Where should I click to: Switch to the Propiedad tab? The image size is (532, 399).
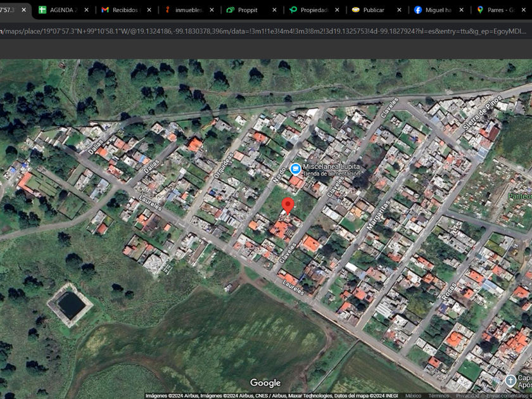pyautogui.click(x=313, y=10)
